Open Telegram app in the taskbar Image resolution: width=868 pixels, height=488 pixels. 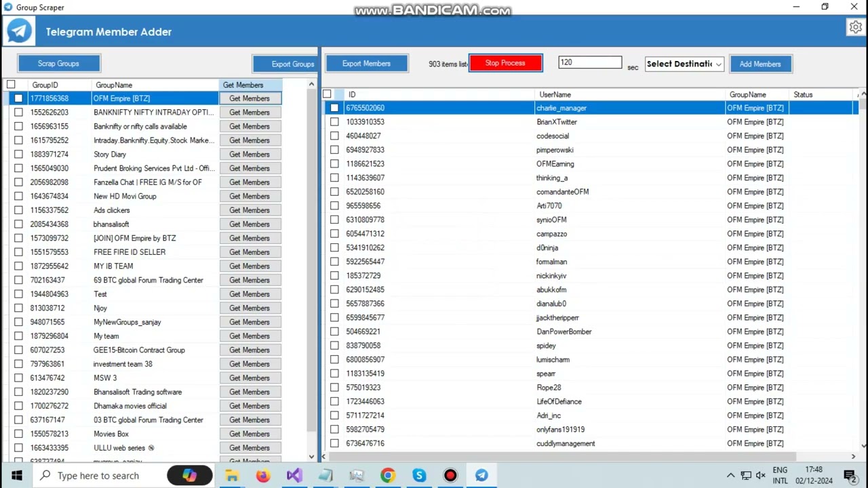pyautogui.click(x=481, y=475)
